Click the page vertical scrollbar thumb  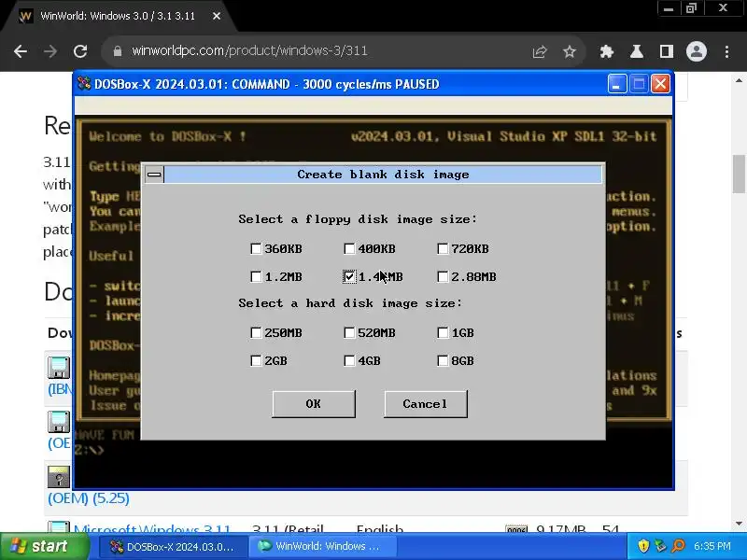click(x=740, y=175)
